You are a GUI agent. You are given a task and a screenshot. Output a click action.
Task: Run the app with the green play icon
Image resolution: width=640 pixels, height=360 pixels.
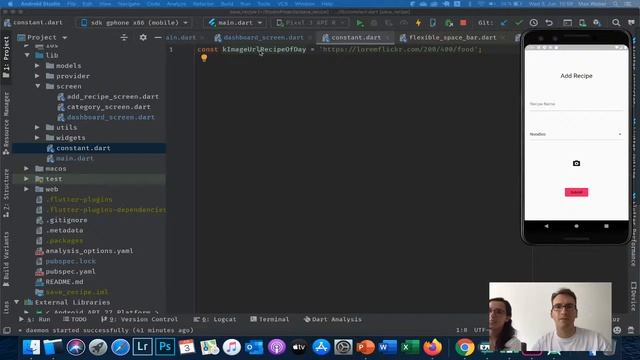click(x=360, y=23)
